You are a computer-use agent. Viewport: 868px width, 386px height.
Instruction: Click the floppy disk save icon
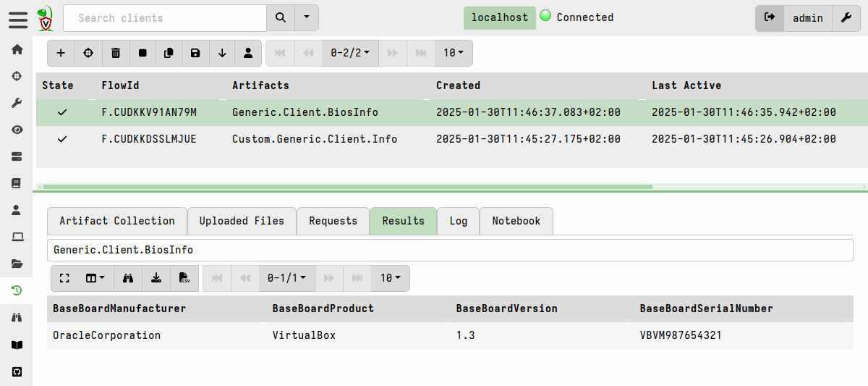coord(195,53)
